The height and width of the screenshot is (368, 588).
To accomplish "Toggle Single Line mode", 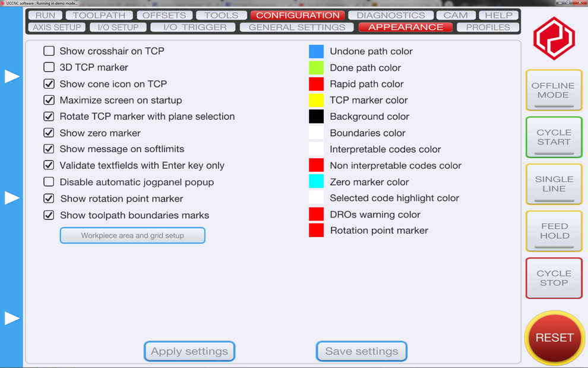I will point(554,184).
